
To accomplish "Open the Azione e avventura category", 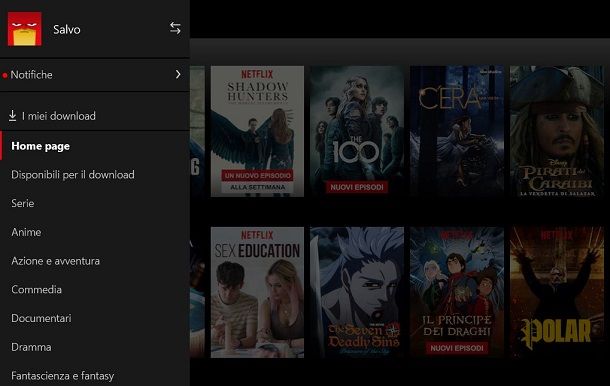I will click(55, 261).
